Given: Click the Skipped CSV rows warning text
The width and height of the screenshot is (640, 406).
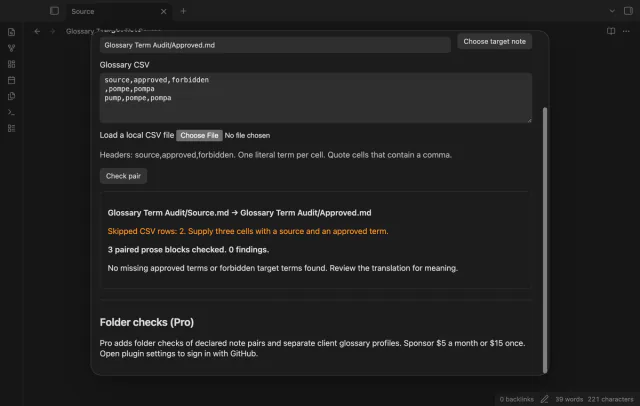Looking at the screenshot, I should (248, 231).
